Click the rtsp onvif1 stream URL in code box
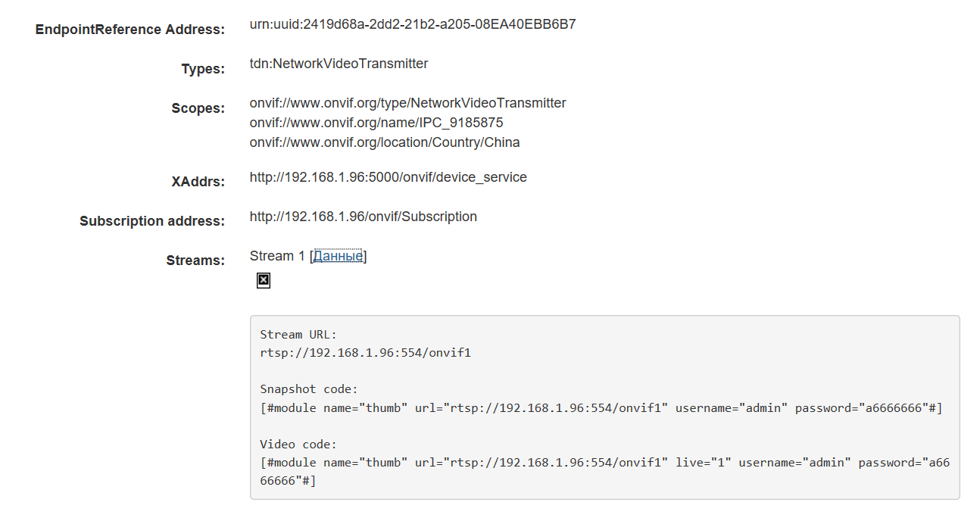Image resolution: width=980 pixels, height=518 pixels. point(365,353)
